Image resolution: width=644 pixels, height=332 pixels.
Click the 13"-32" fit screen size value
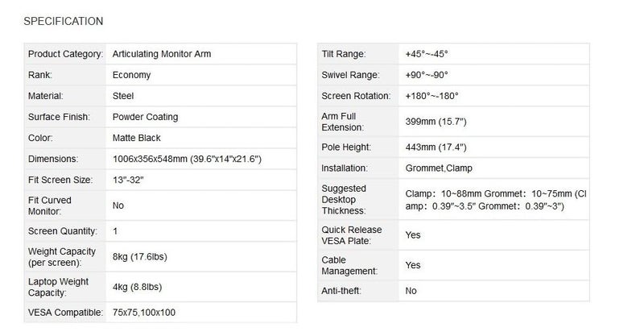128,180
